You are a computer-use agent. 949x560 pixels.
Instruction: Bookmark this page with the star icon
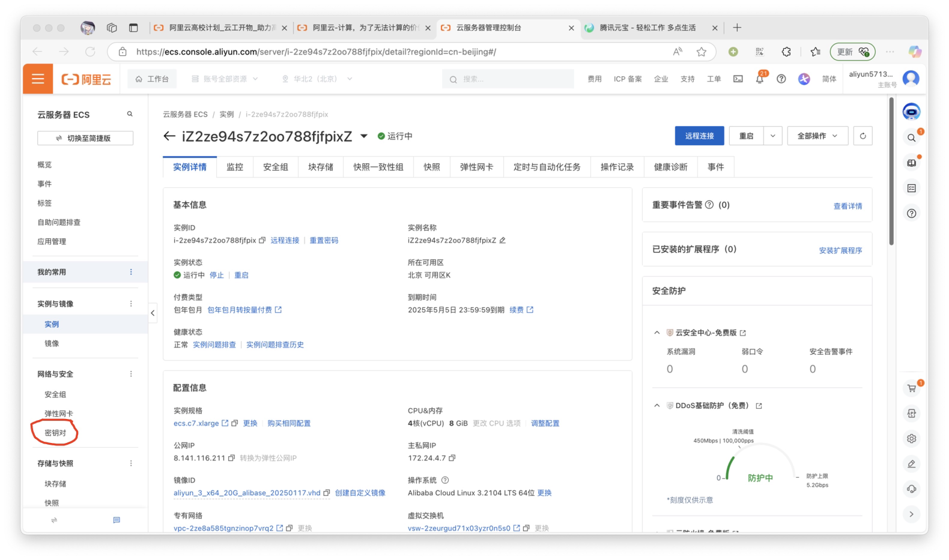point(701,52)
